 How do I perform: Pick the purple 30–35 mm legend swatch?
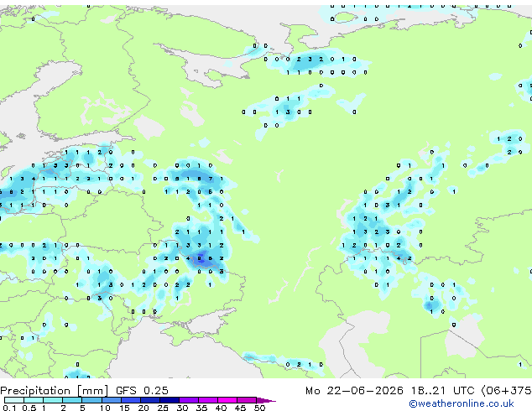pos(189,400)
